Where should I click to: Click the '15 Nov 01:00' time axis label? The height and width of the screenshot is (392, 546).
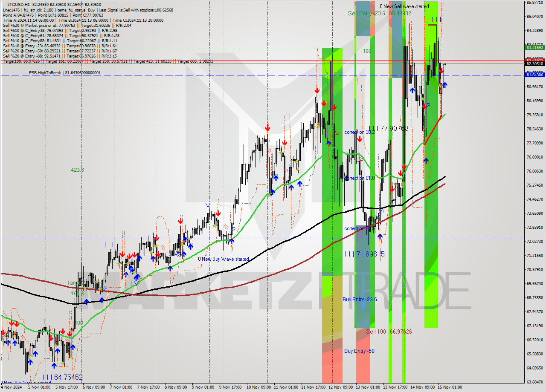click(x=451, y=387)
